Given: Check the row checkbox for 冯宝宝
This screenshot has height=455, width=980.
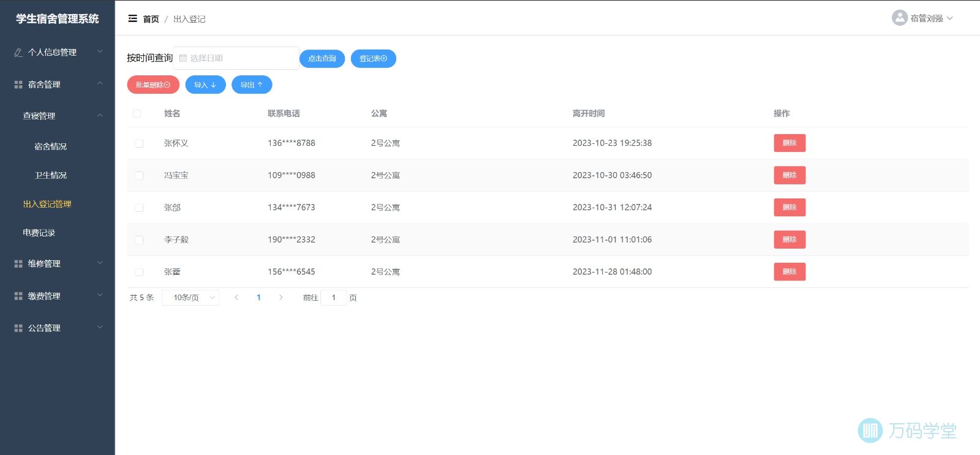Looking at the screenshot, I should point(139,175).
